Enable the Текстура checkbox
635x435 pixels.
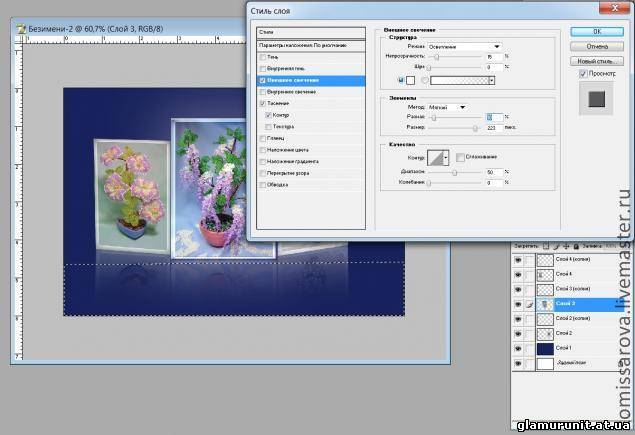tap(268, 127)
